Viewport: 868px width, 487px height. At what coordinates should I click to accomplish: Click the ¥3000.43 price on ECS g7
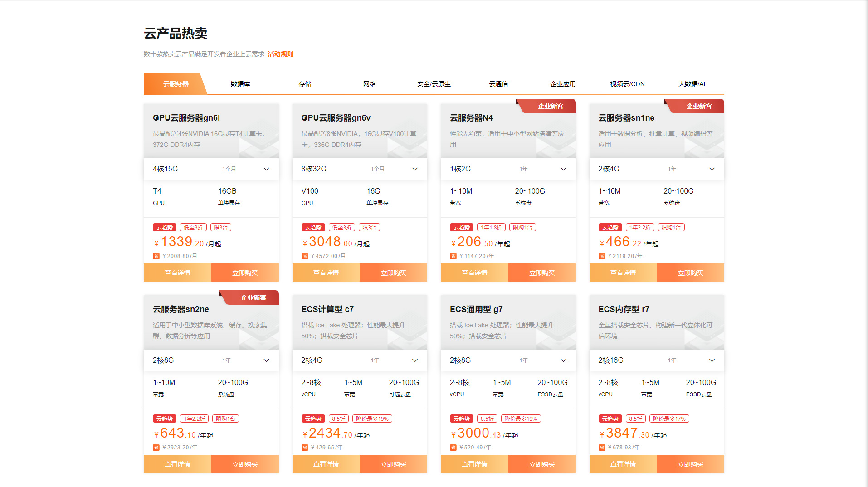476,433
